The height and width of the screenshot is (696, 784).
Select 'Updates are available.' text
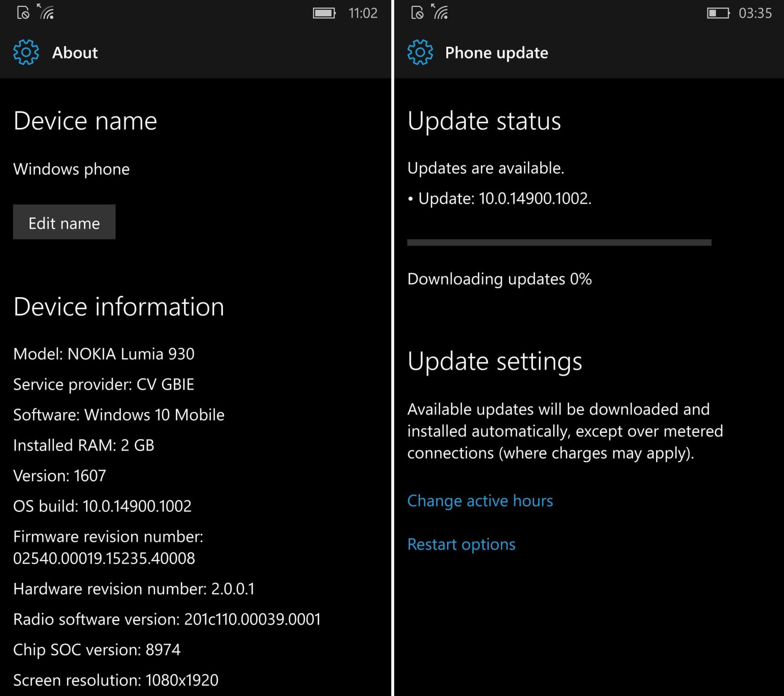coord(486,168)
